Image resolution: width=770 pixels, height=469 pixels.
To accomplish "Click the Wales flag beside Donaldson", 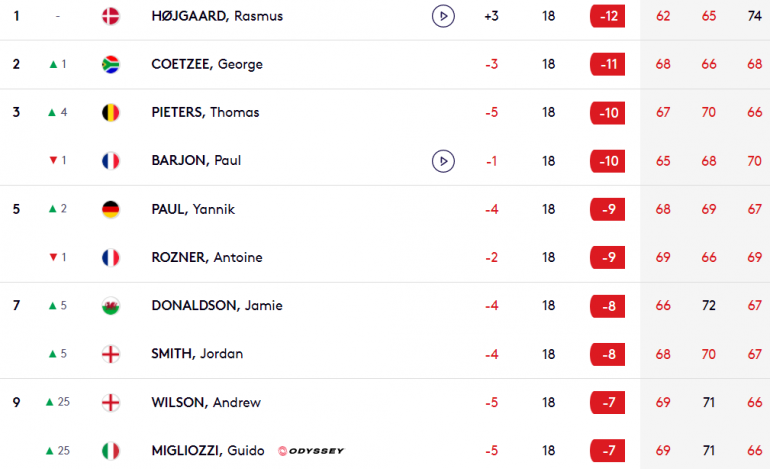I will pos(110,306).
